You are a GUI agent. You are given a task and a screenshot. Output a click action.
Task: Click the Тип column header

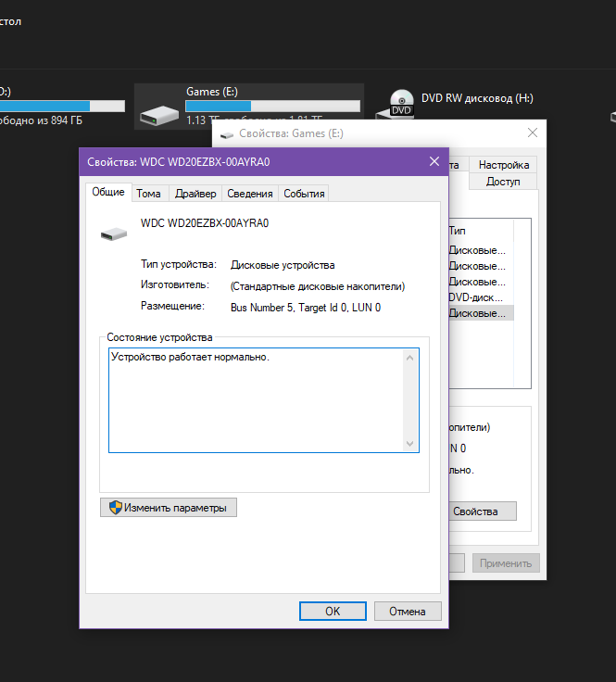click(x=481, y=231)
